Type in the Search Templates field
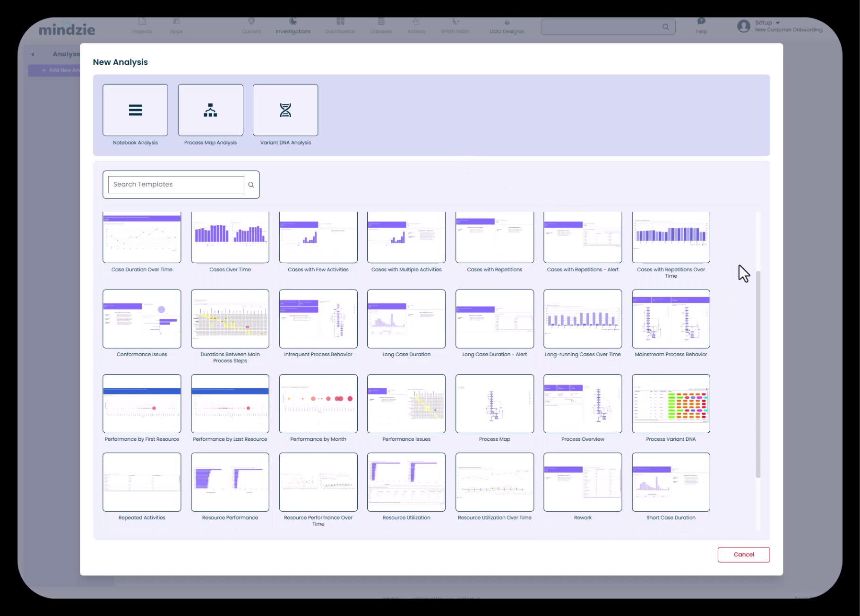The height and width of the screenshot is (616, 860). click(176, 185)
